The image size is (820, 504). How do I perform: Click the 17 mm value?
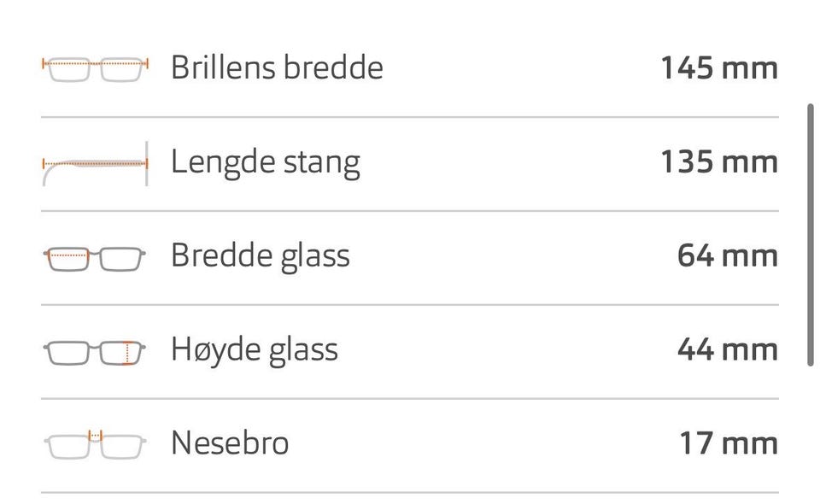pos(729,442)
